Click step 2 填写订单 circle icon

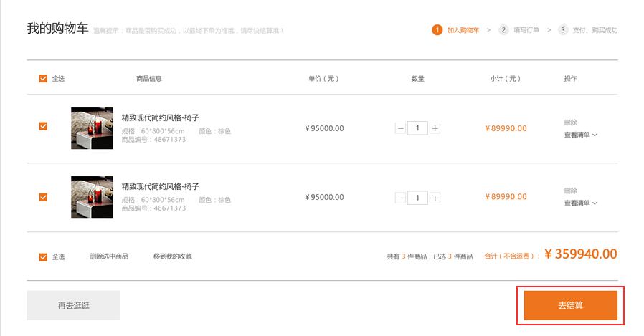click(x=504, y=30)
